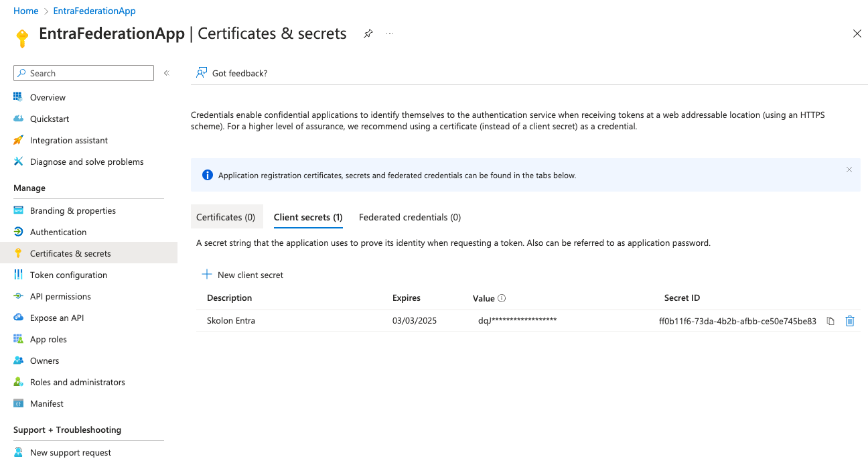Screen dimensions: 868x471
Task: Navigate to Home via breadcrumb
Action: tap(25, 11)
